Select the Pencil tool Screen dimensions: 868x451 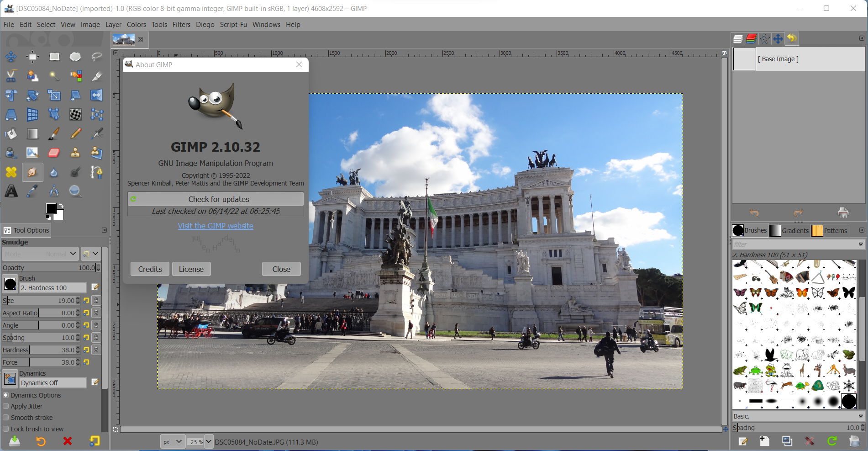coord(75,133)
